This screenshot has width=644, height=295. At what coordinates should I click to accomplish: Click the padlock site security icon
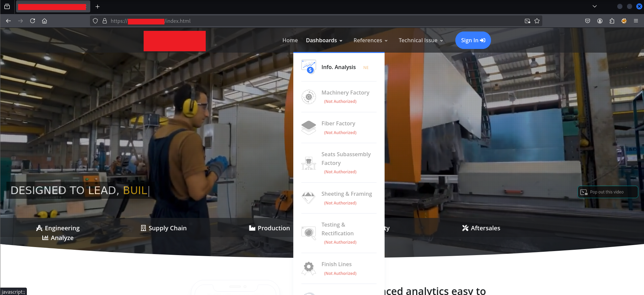pos(105,21)
